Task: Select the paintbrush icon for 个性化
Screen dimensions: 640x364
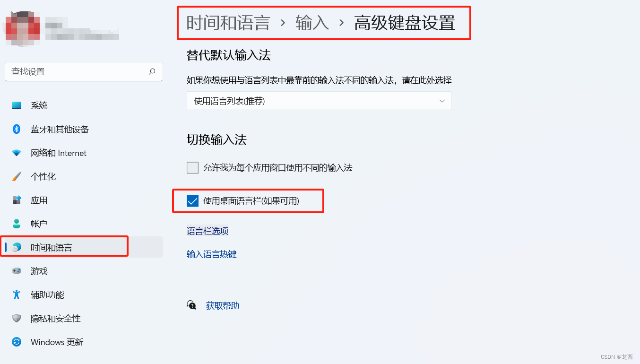Action: (17, 176)
